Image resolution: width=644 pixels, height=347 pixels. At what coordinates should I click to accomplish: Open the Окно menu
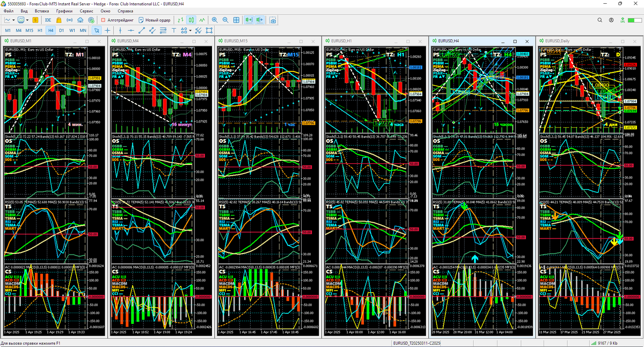click(106, 11)
